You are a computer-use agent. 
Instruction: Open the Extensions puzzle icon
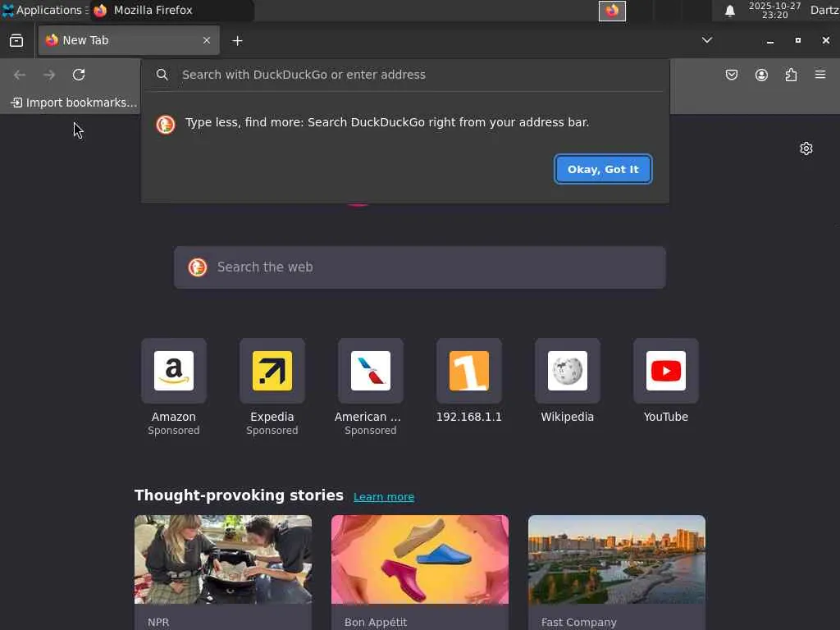pos(791,75)
